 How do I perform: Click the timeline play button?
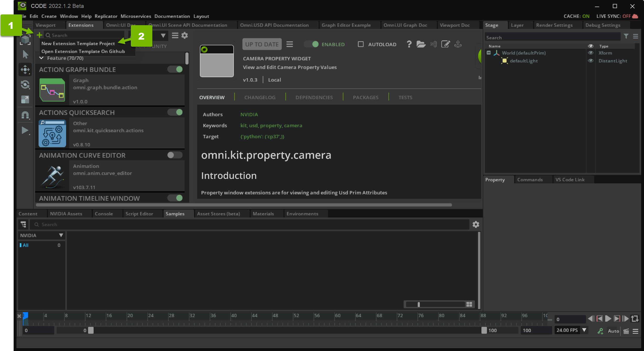click(608, 319)
